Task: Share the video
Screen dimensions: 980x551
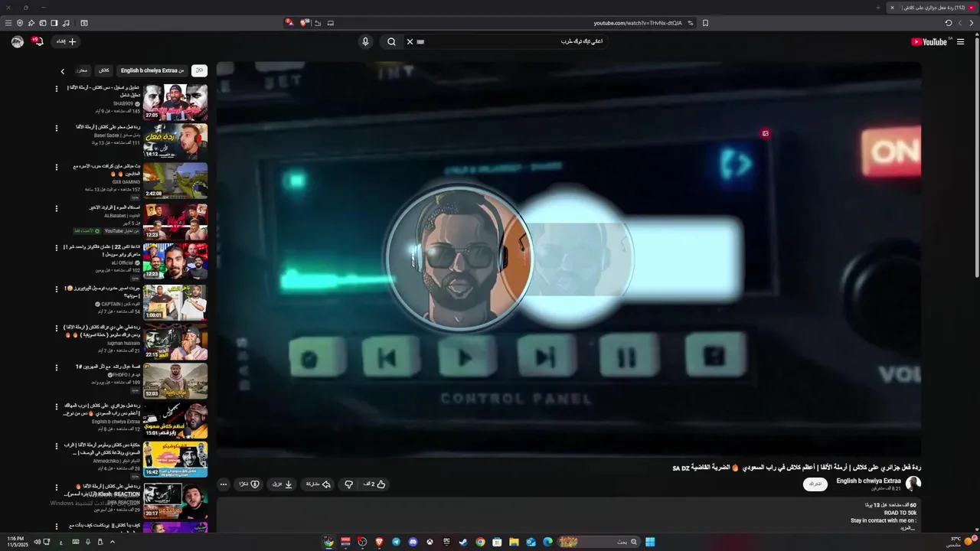Action: (318, 484)
